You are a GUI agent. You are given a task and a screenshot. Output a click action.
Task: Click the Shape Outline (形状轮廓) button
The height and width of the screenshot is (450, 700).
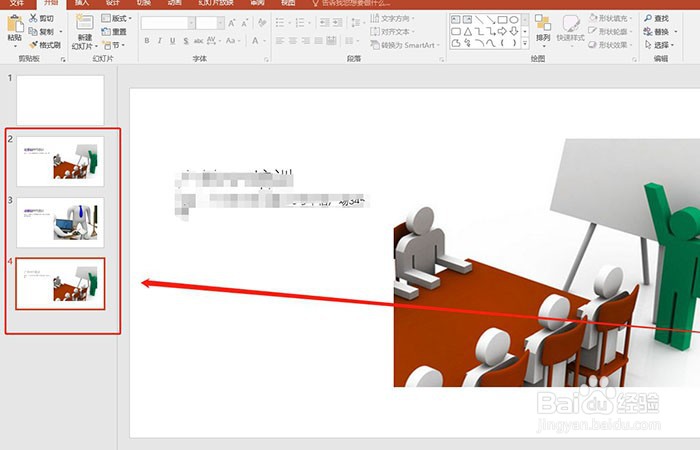tap(610, 32)
